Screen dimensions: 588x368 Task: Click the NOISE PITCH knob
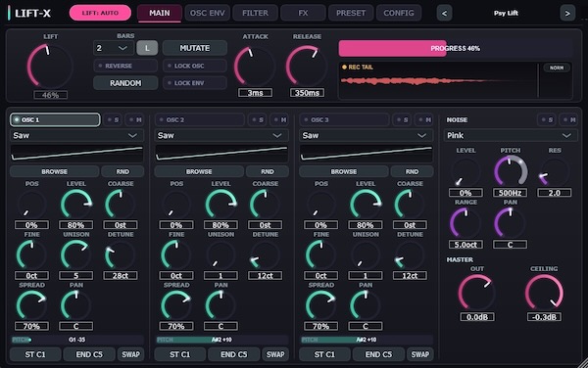coord(510,171)
